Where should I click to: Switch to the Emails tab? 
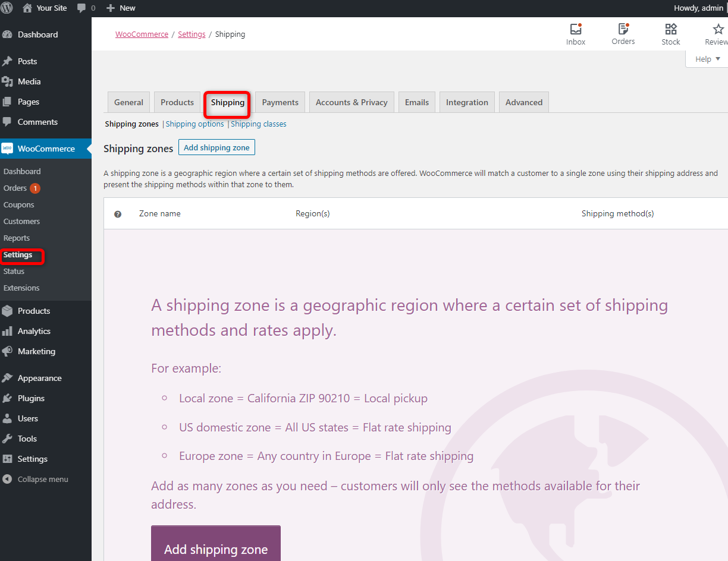(417, 102)
